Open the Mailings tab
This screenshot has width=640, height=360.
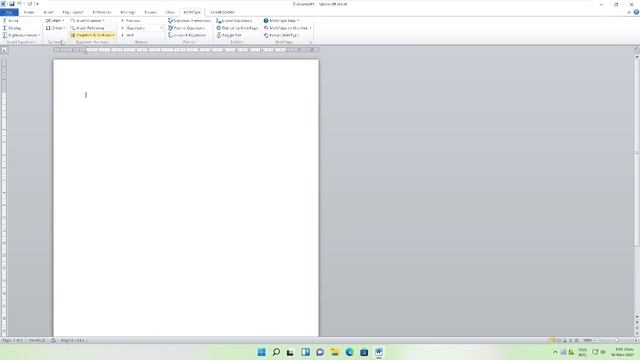coord(128,12)
